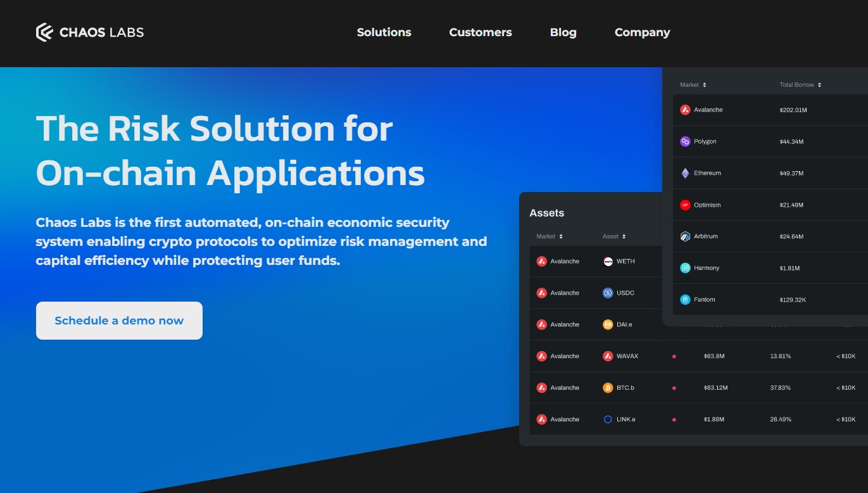868x493 pixels.
Task: Click Avalanche icon in the USDC row
Action: (541, 293)
